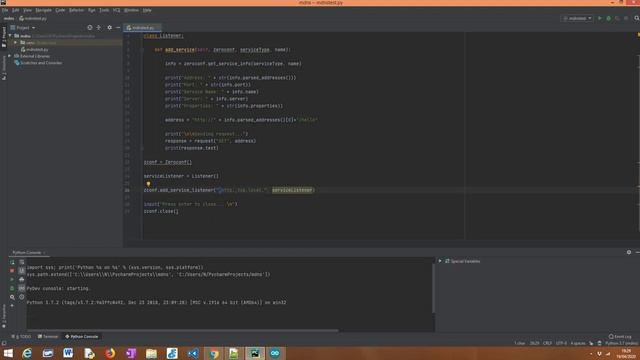Click the red stop console icon

click(12, 271)
